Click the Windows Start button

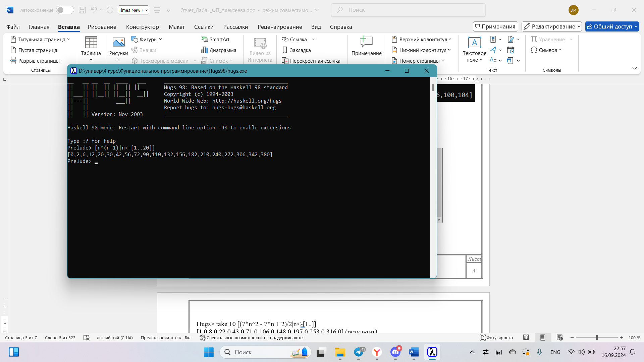click(209, 352)
